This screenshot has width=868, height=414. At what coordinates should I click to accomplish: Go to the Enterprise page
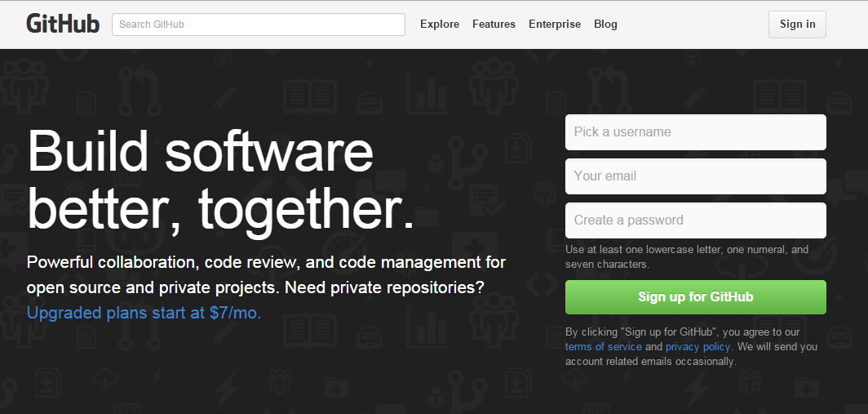click(x=555, y=24)
